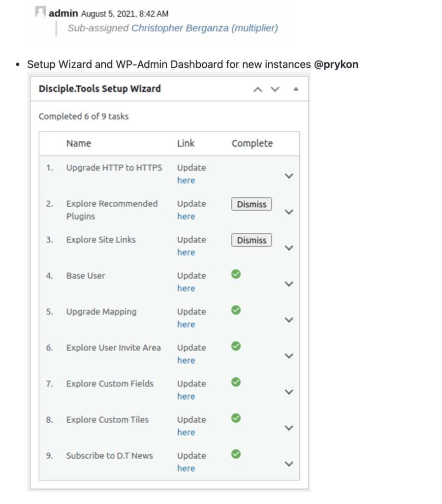Click green checkmark for Explore Custom Tiles
The height and width of the screenshot is (504, 442).
pos(236,418)
